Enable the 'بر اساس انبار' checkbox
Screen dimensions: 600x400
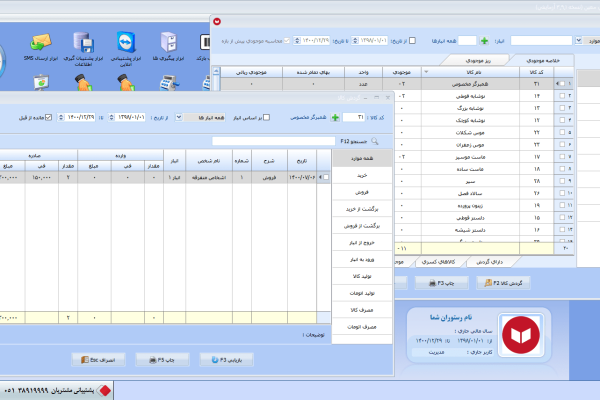tap(266, 117)
